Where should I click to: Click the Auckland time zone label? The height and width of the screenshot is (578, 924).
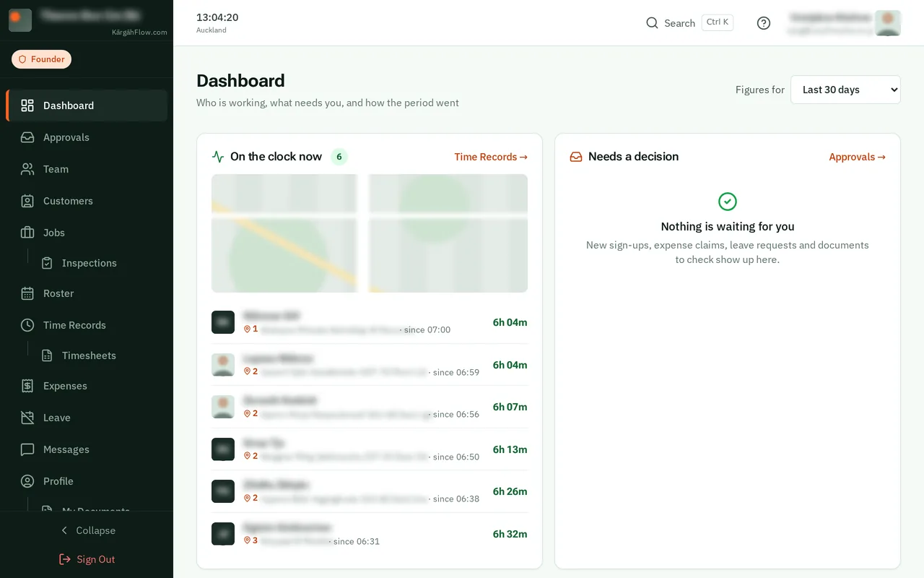(212, 30)
